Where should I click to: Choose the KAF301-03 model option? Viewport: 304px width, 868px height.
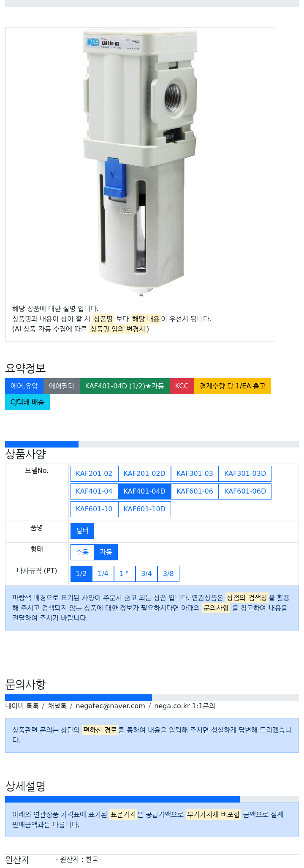195,474
